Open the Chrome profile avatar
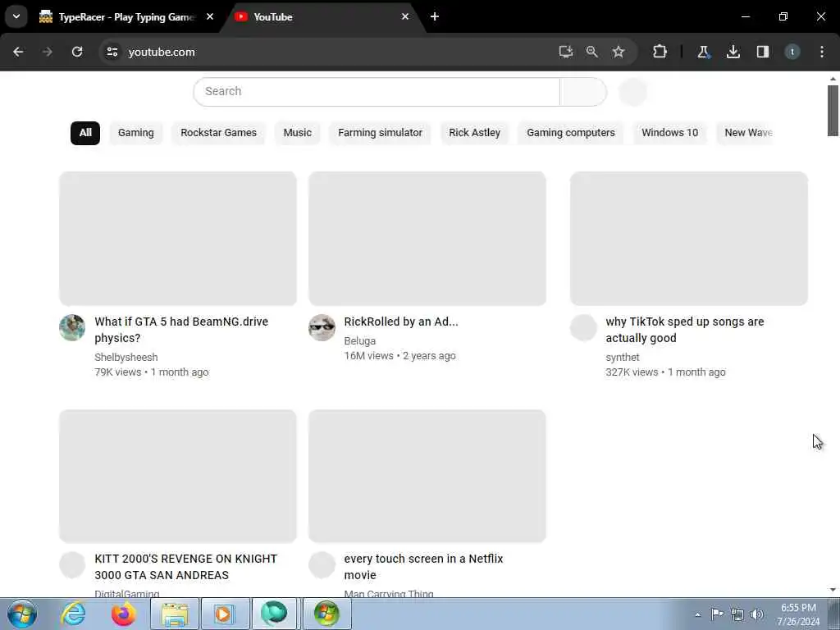The image size is (840, 630). pos(792,52)
